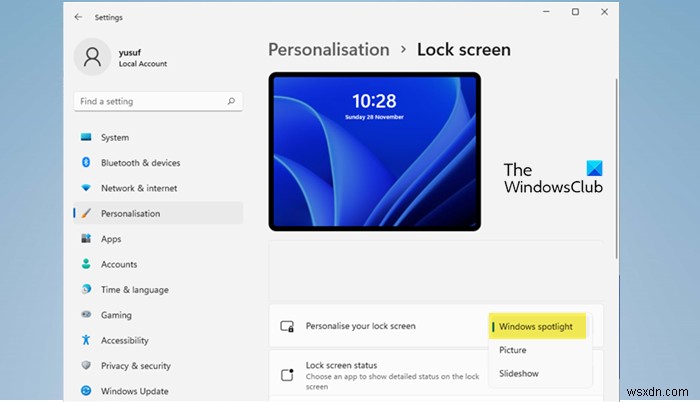Focus the Find a setting search box
700x402 pixels.
[158, 101]
